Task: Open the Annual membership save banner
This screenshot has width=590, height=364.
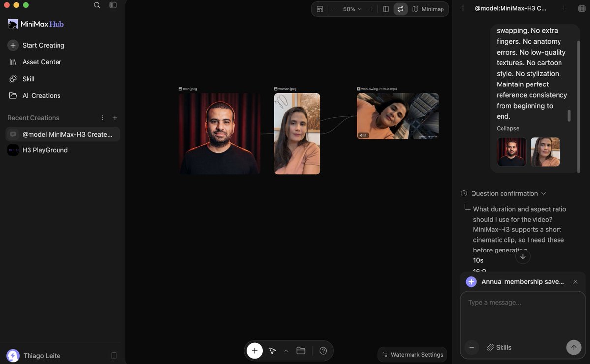Action: [523, 282]
